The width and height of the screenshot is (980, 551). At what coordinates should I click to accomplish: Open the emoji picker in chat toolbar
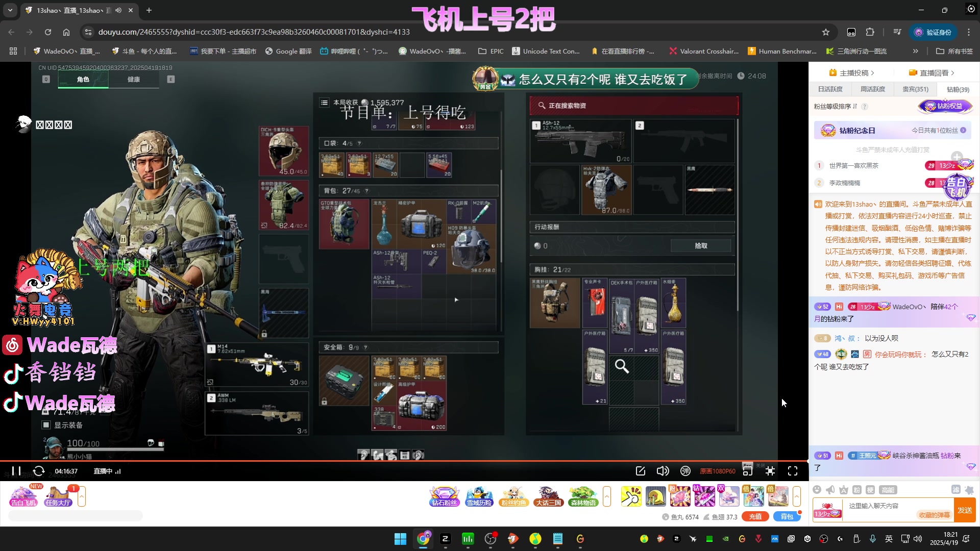point(817,490)
